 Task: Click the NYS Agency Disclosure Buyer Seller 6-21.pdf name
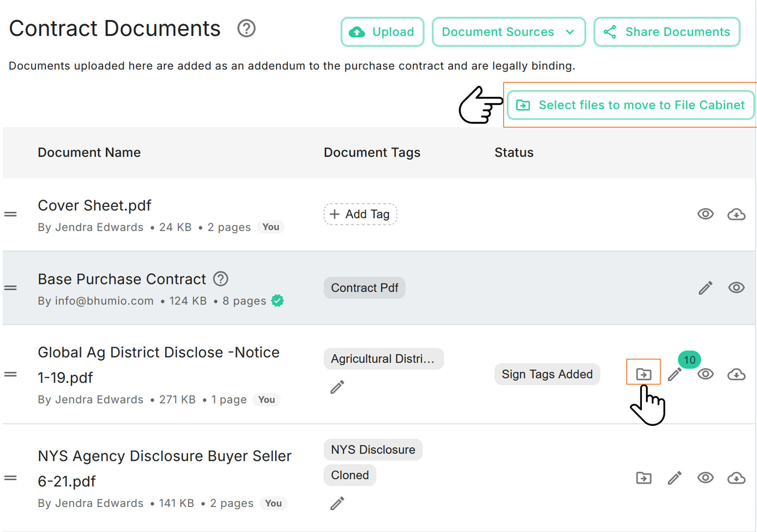point(164,468)
